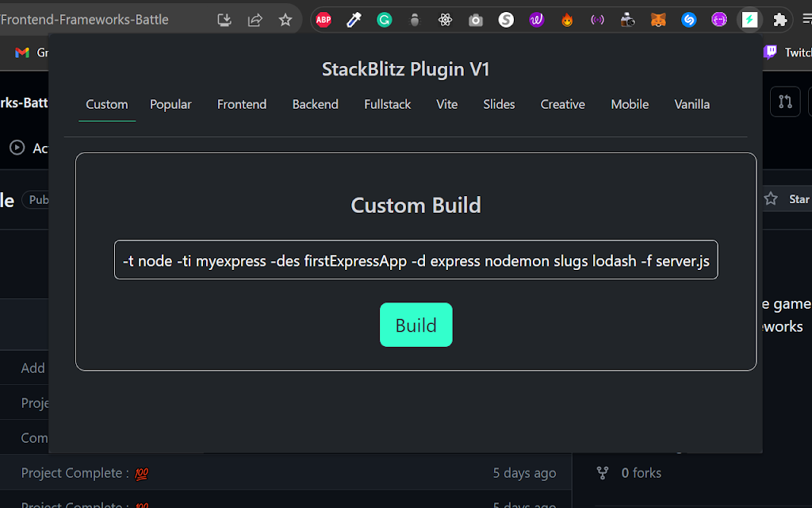
Task: Open the GitHub Actions tab
Action: [29, 148]
